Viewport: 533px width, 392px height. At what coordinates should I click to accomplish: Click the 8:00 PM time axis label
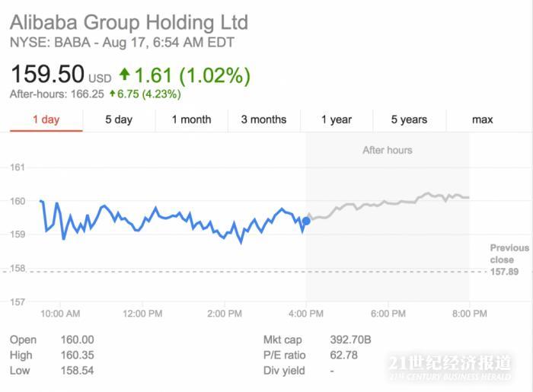pos(469,314)
